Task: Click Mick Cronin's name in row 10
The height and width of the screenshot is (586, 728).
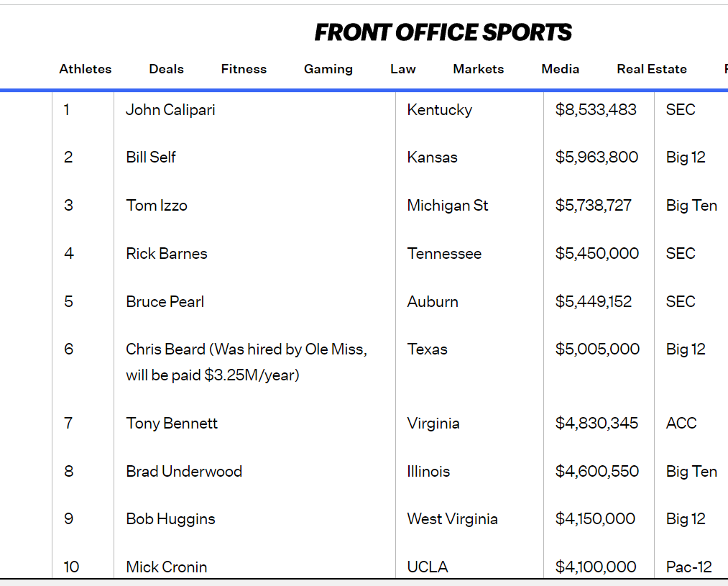Action: [167, 567]
